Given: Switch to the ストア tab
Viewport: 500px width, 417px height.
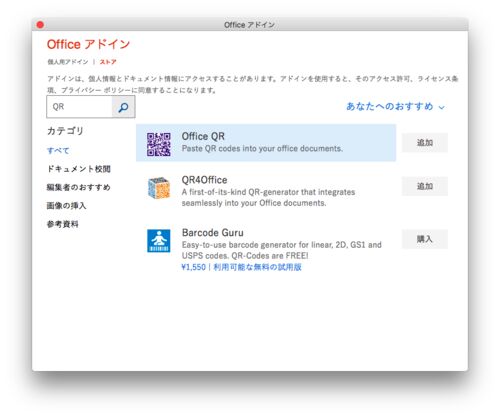Looking at the screenshot, I should pos(108,62).
